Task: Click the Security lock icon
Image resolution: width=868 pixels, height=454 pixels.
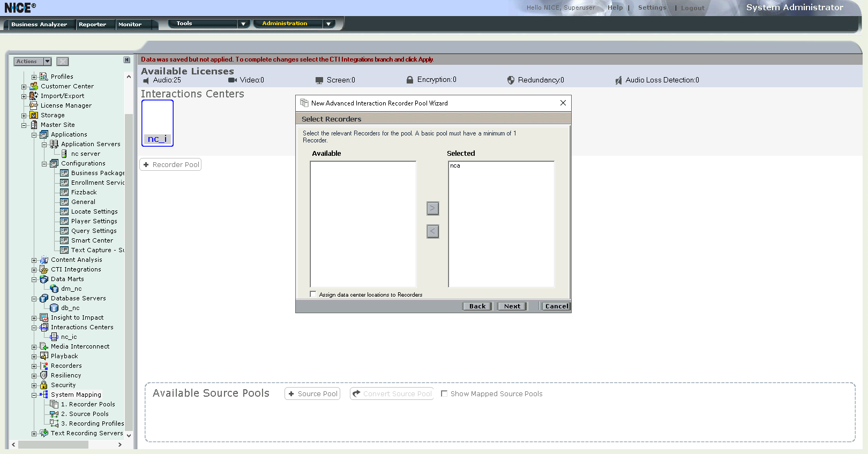Action: [x=44, y=385]
